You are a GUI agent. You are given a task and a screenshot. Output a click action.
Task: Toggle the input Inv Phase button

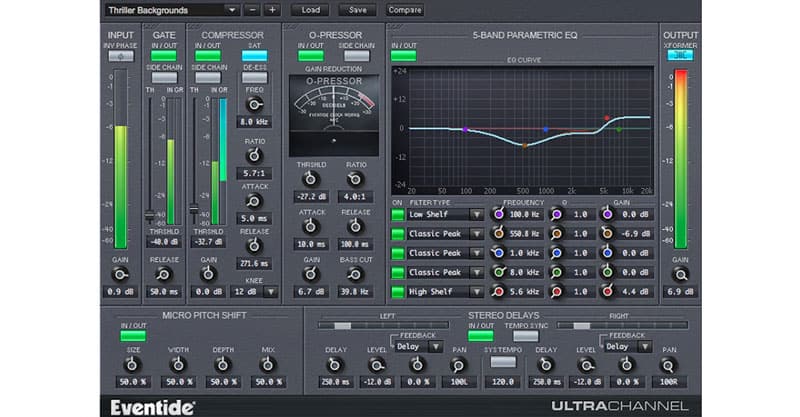coord(120,56)
